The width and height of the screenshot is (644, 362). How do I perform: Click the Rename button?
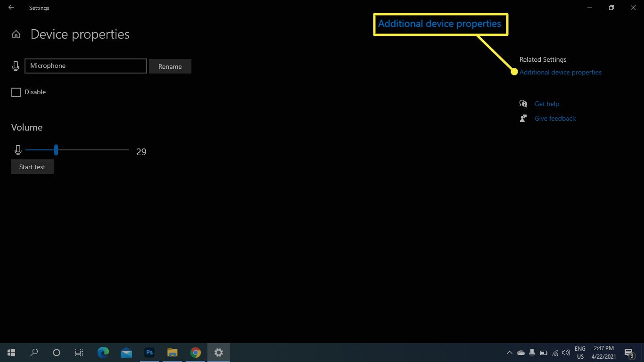[x=170, y=66]
